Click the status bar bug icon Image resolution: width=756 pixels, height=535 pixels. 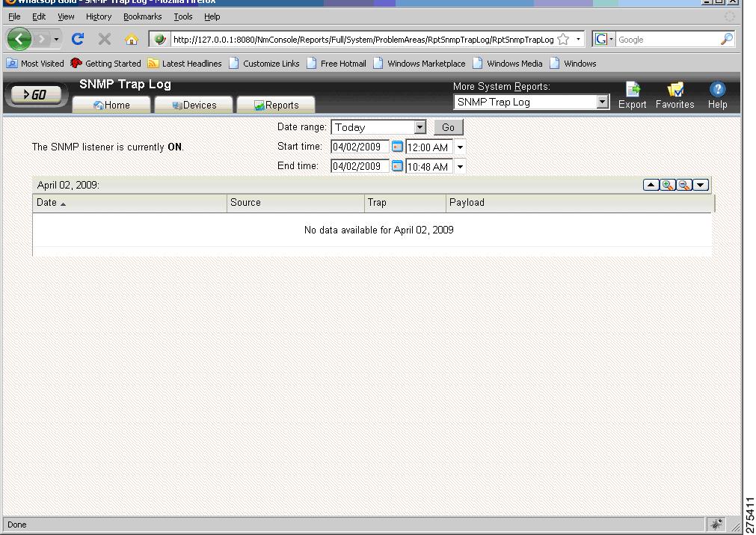716,525
